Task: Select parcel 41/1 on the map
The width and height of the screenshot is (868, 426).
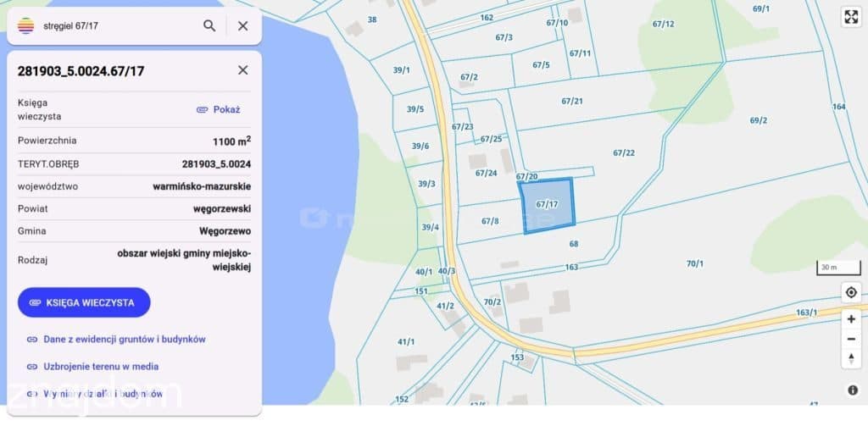Action: tap(406, 342)
